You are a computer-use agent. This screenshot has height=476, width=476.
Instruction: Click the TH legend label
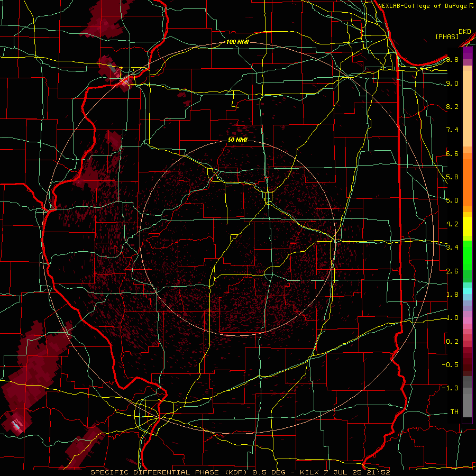[454, 412]
